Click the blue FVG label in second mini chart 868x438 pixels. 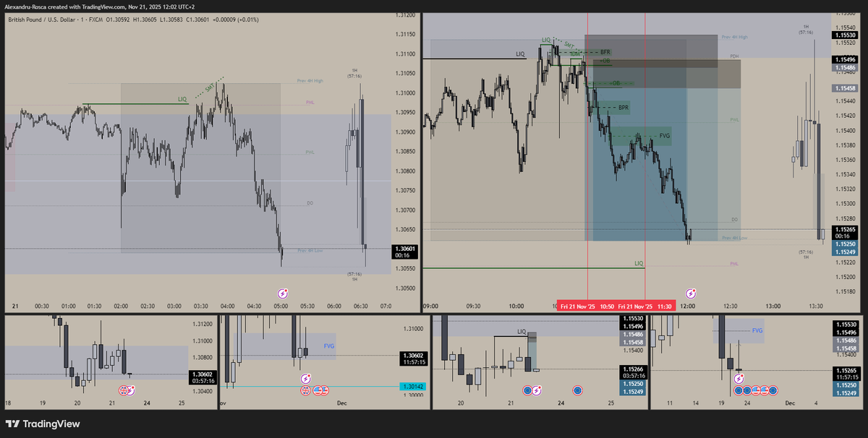(328, 346)
